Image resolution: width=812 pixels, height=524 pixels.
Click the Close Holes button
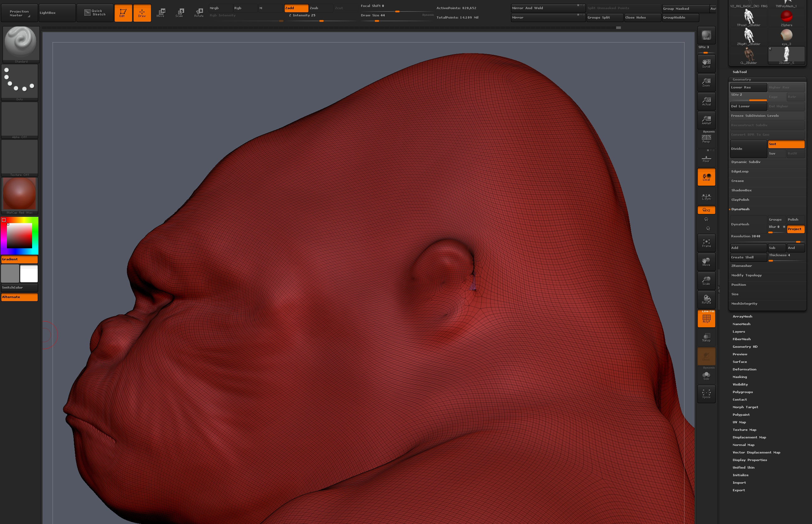click(642, 18)
